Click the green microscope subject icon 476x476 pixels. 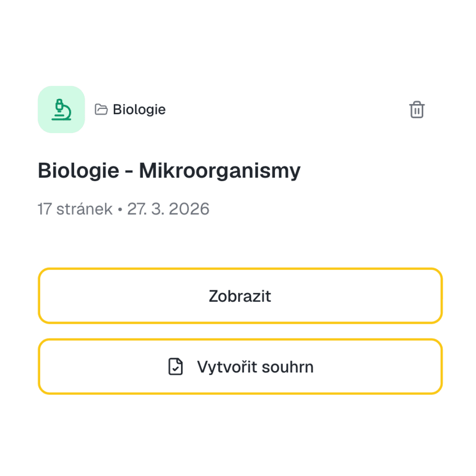click(x=61, y=110)
